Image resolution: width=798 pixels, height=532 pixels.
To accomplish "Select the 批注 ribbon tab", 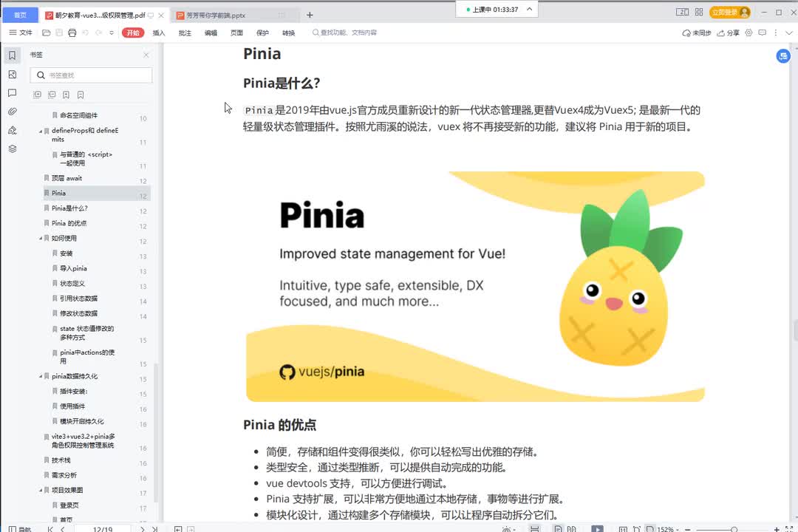I will tap(185, 33).
